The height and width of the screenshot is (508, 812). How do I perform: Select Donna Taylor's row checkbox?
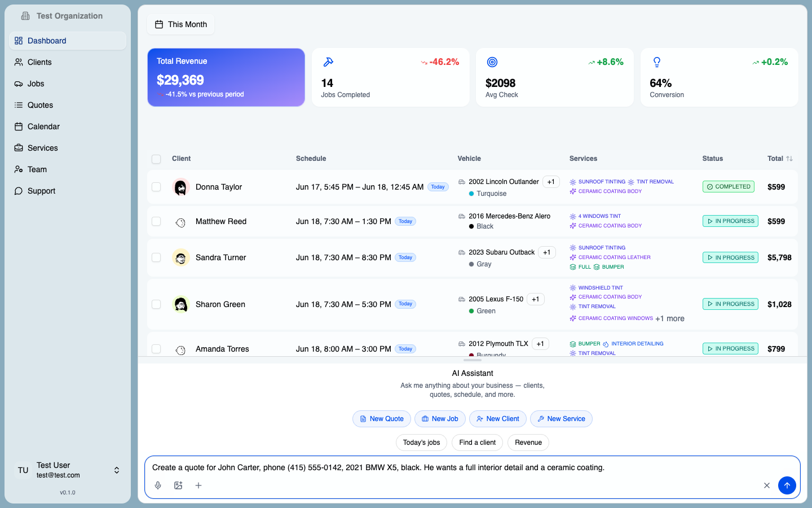coord(156,187)
